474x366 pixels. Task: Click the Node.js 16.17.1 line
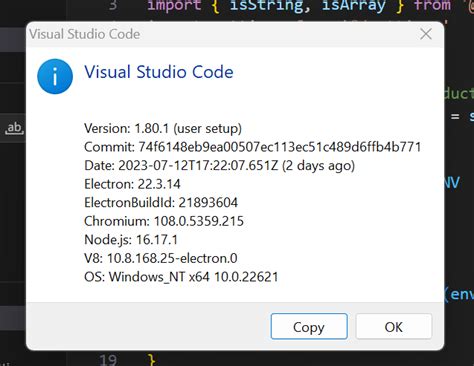pos(131,240)
